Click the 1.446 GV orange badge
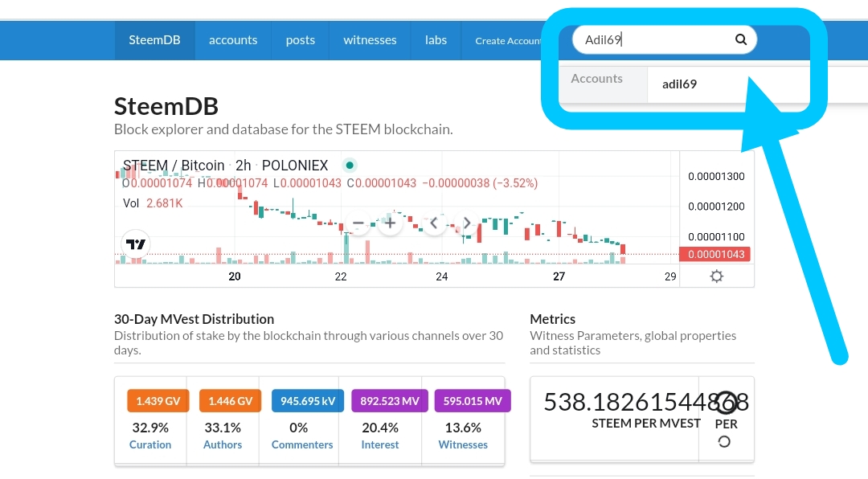Viewport: 868px width, 479px height. pos(230,401)
